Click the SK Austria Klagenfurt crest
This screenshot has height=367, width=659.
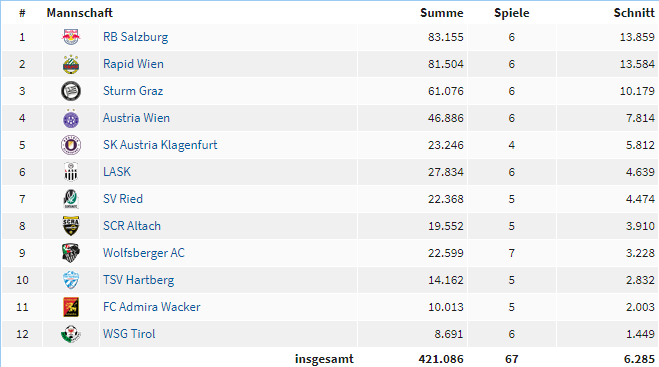(71, 145)
